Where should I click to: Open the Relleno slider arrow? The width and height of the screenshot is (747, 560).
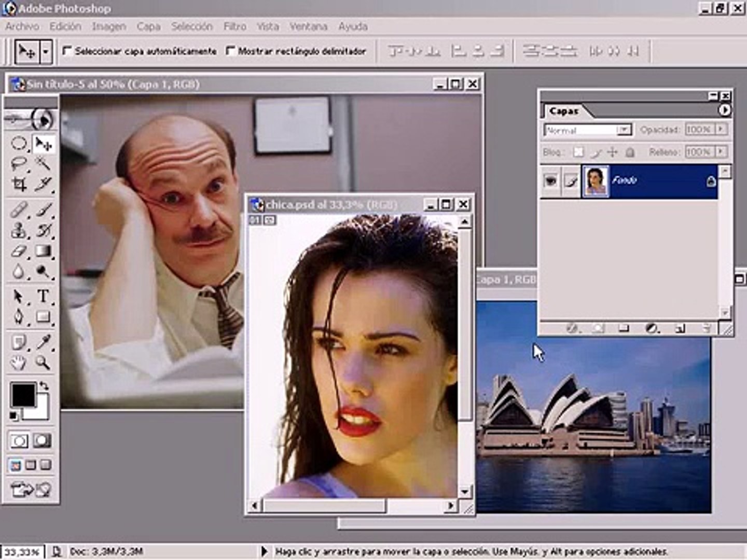coord(721,151)
